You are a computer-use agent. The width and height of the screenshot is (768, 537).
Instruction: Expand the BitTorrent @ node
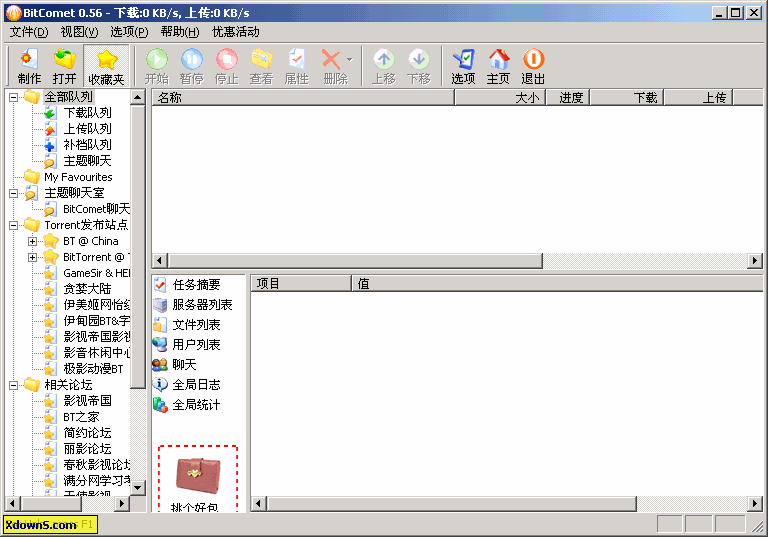[x=32, y=257]
